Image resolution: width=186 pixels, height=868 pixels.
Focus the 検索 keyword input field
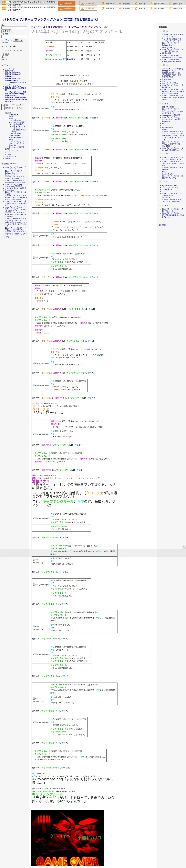coord(14,28)
